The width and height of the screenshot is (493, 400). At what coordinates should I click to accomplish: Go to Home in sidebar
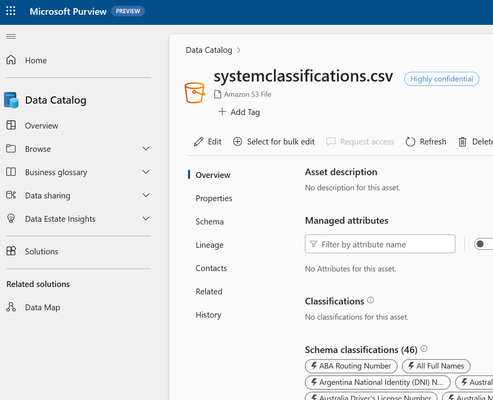36,60
